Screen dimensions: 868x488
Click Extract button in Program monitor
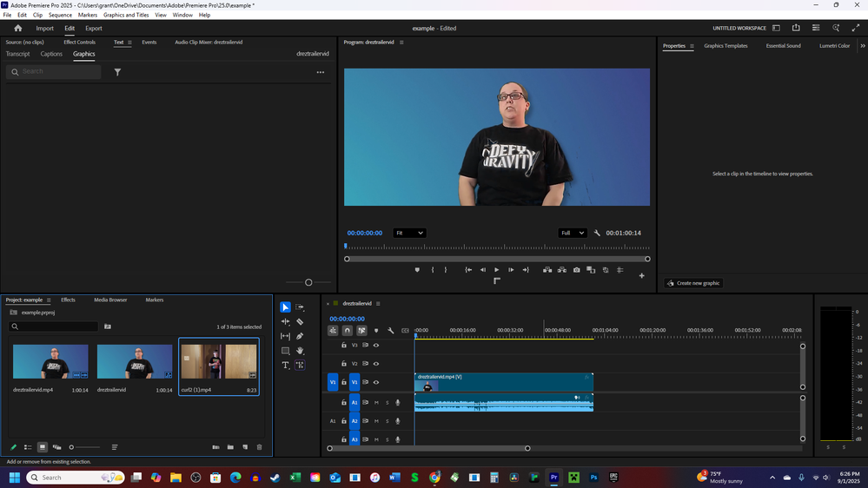562,270
